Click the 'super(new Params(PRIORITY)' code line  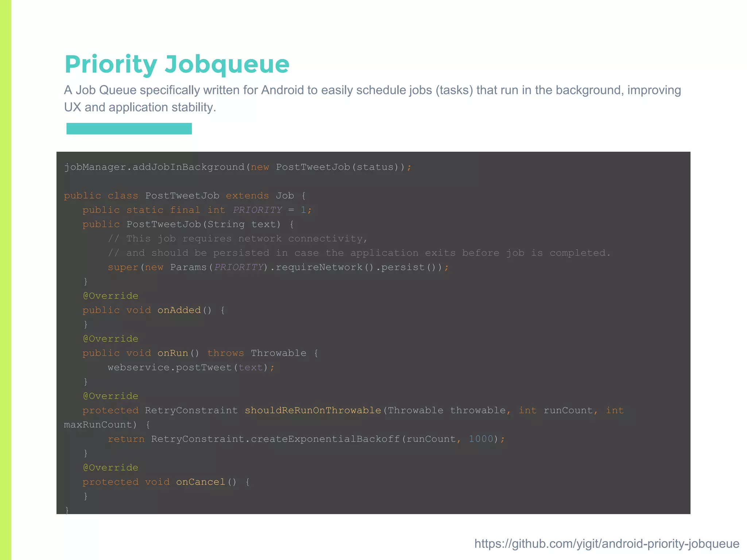[278, 267]
